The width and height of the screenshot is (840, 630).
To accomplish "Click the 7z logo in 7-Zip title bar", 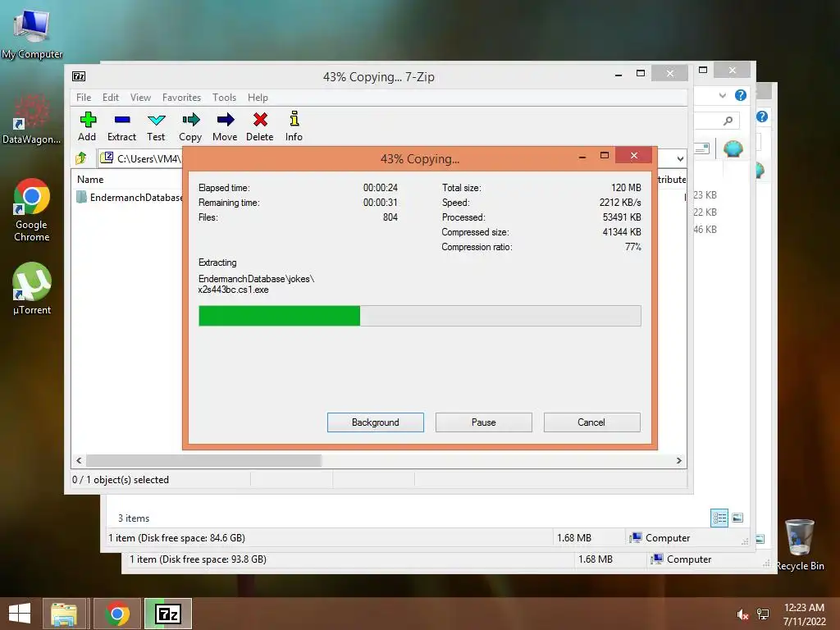I will (79, 76).
